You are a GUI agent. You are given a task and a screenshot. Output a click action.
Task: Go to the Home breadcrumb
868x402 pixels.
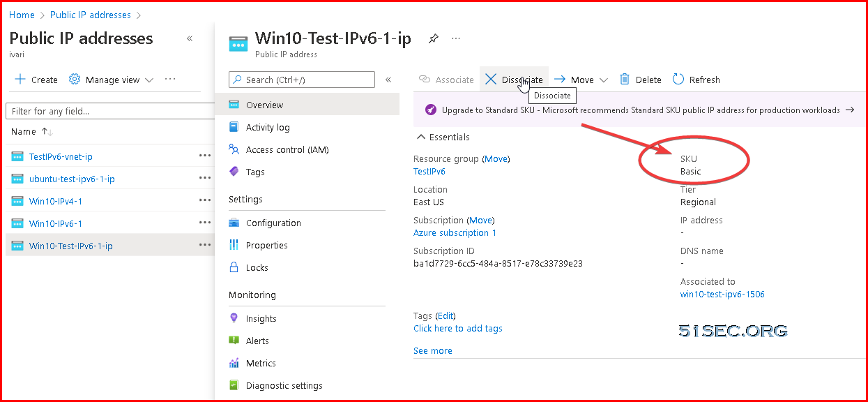tap(22, 15)
